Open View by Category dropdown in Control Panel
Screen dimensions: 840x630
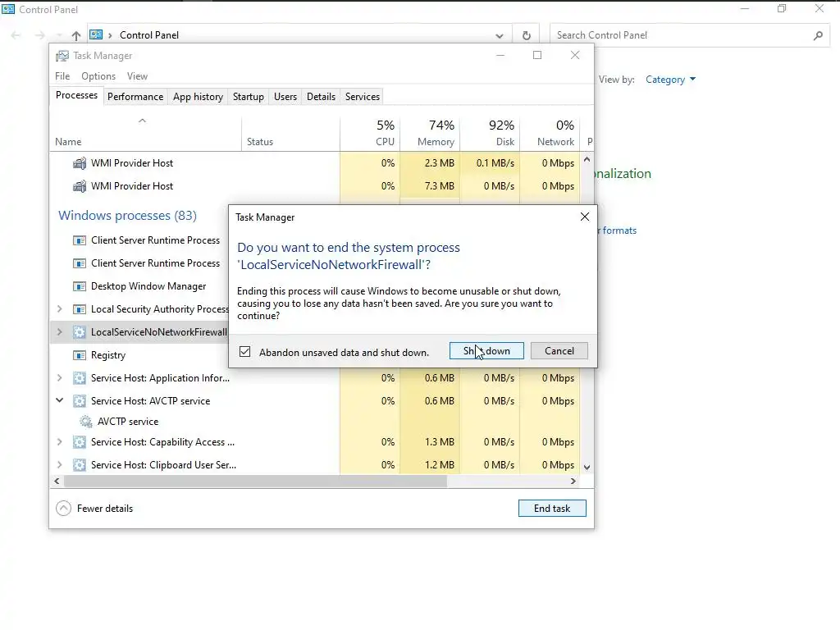tap(670, 80)
